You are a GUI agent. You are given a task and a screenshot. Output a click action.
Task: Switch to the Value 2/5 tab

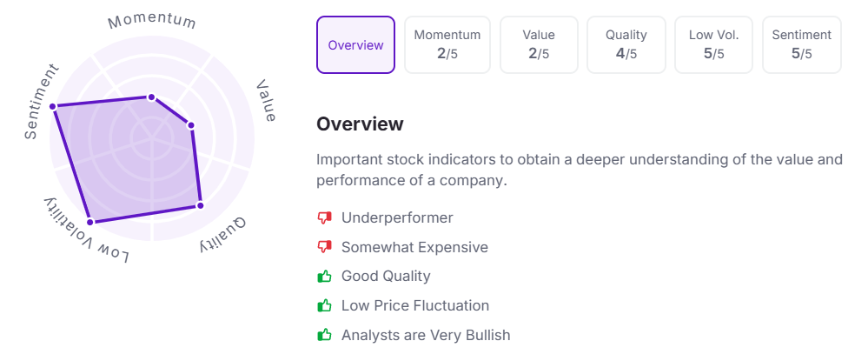click(539, 44)
